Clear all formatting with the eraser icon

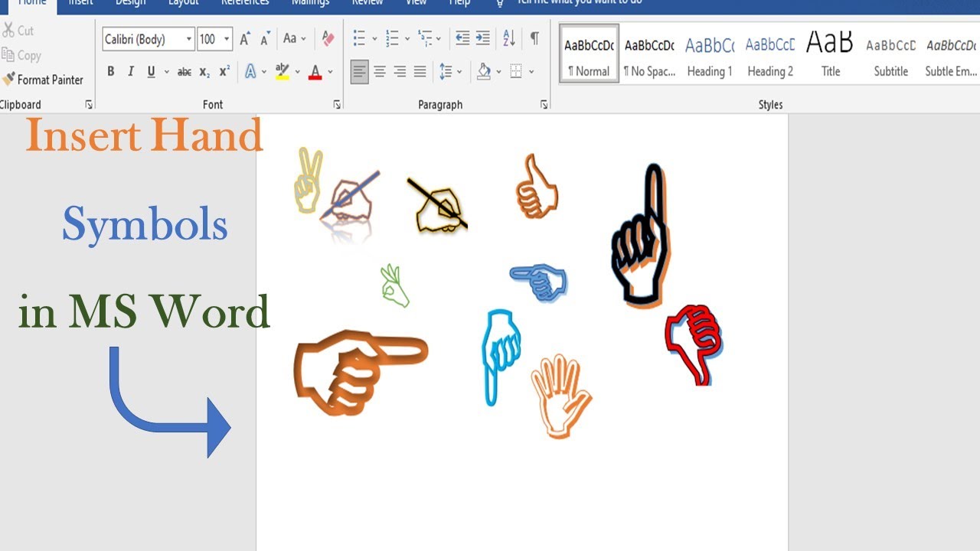click(x=328, y=38)
